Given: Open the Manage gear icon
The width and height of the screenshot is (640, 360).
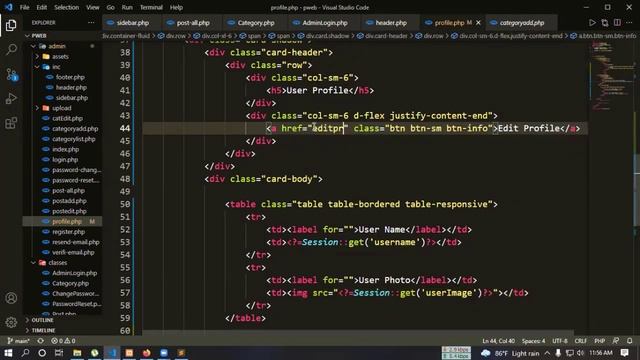Looking at the screenshot, I should tap(11, 322).
